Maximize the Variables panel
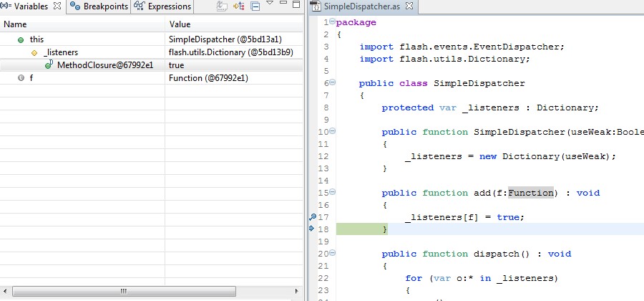Viewport: 644px width, 301px height. pos(297,5)
